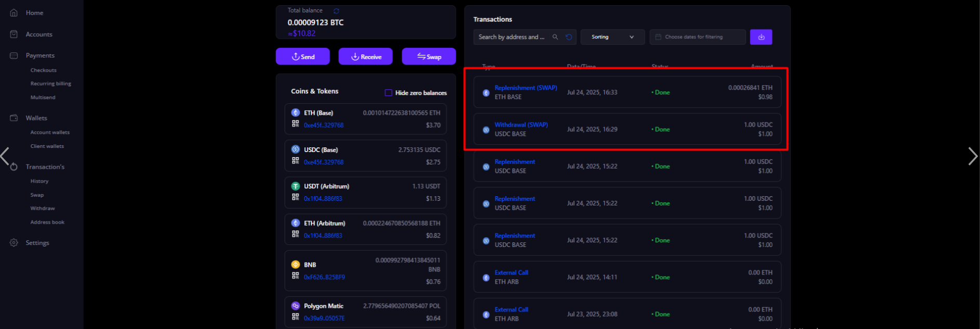Click the QR code icon for Polygon Matic
The width and height of the screenshot is (980, 329).
[x=295, y=317]
